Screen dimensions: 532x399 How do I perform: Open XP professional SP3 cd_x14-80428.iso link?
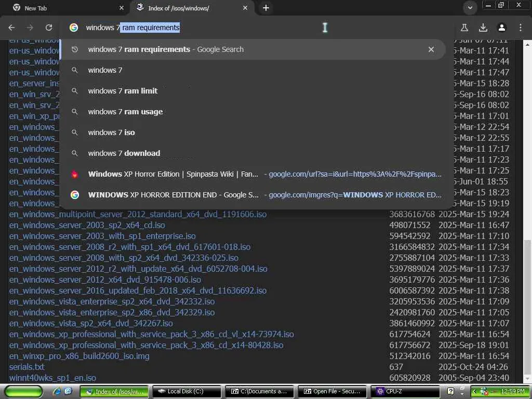point(146,345)
